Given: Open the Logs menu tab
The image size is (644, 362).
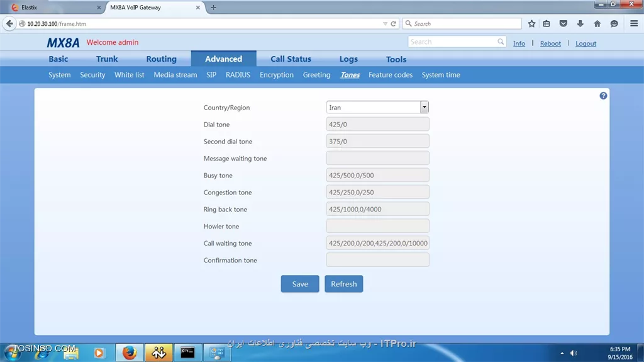Looking at the screenshot, I should pyautogui.click(x=348, y=59).
